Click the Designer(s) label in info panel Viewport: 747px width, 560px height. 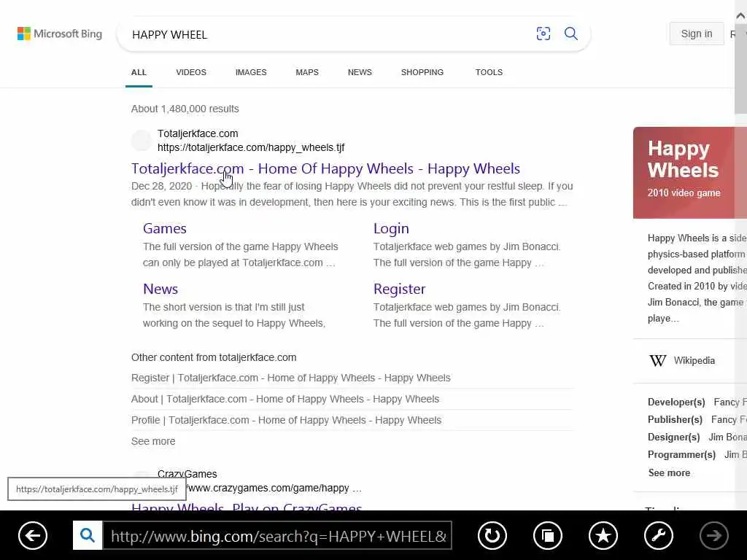click(x=673, y=437)
